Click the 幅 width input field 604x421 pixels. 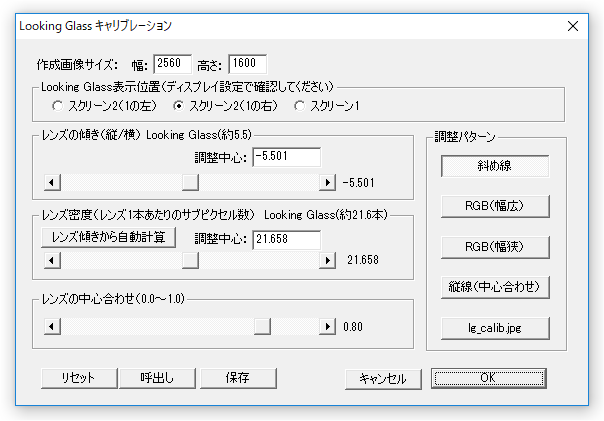[172, 64]
